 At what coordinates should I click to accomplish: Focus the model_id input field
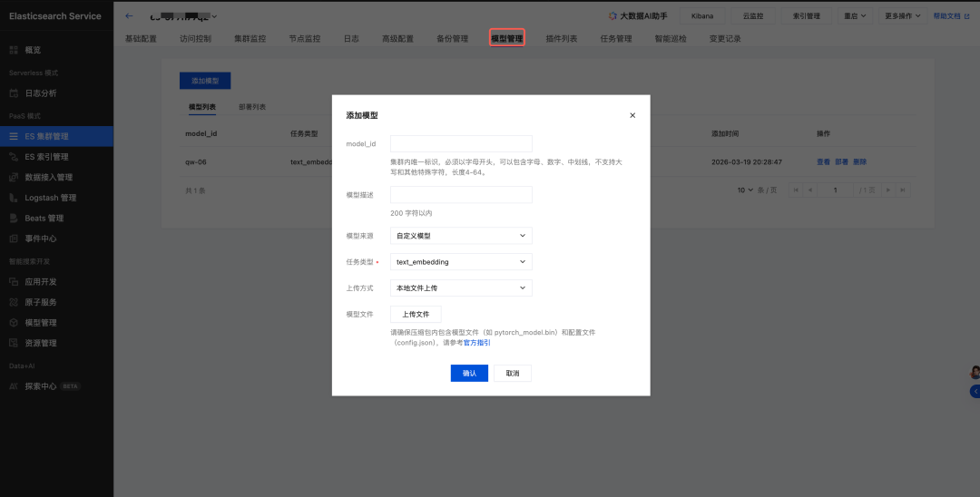[461, 143]
